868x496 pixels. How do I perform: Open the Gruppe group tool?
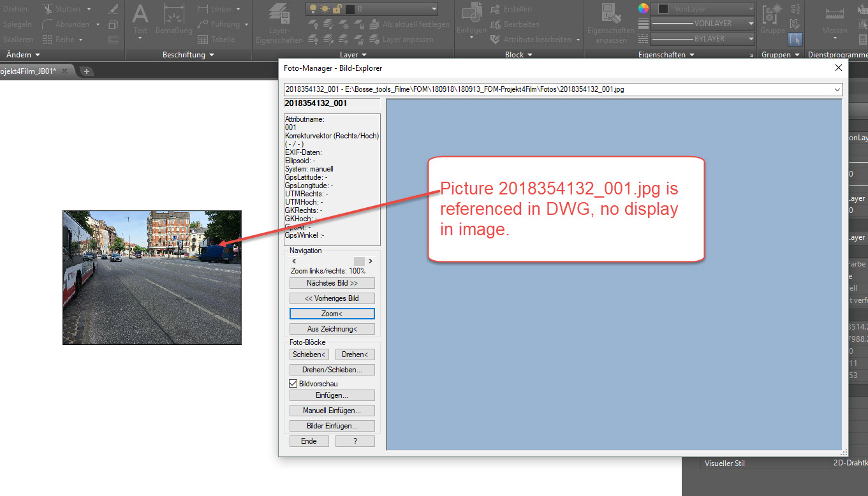pyautogui.click(x=772, y=22)
